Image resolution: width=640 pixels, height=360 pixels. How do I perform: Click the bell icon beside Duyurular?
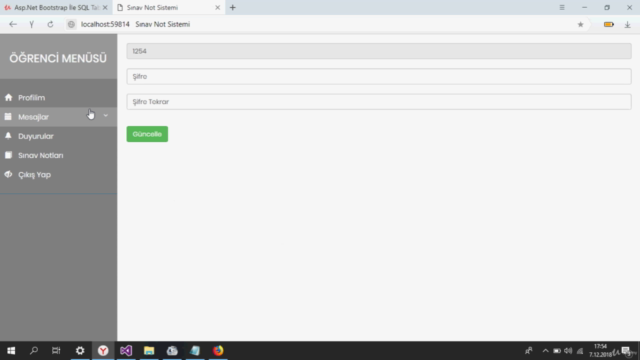click(8, 136)
